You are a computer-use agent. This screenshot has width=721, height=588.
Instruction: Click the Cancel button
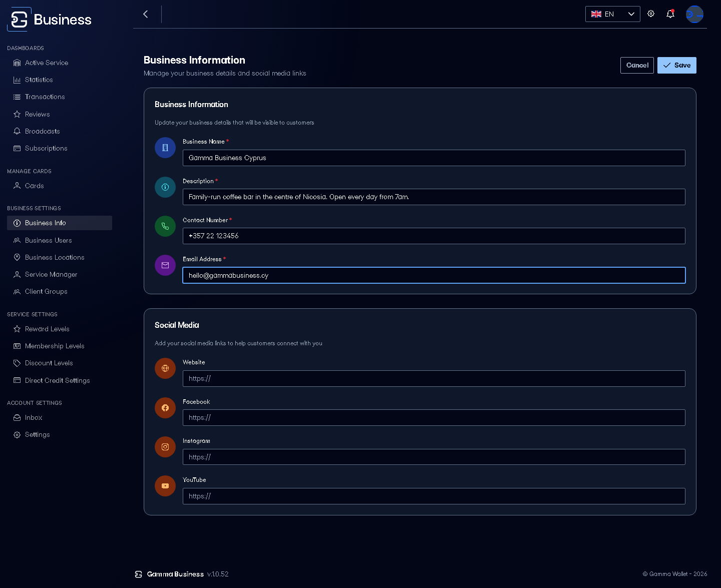(637, 66)
